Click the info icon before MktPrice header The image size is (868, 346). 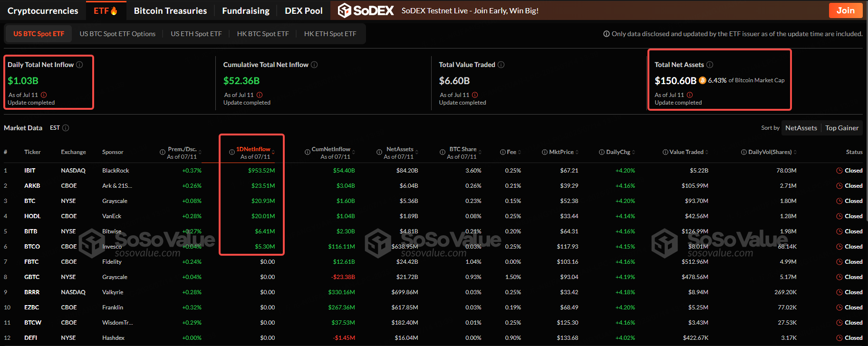(x=545, y=152)
